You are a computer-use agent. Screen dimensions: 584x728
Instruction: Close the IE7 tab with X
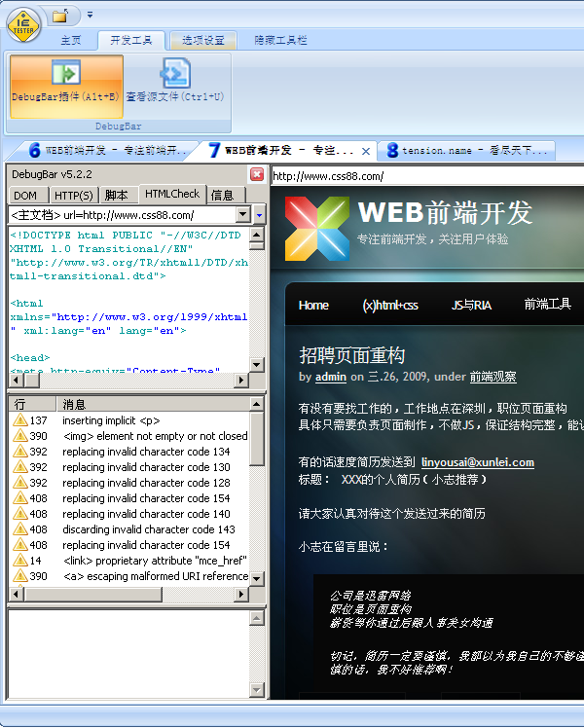pos(366,152)
